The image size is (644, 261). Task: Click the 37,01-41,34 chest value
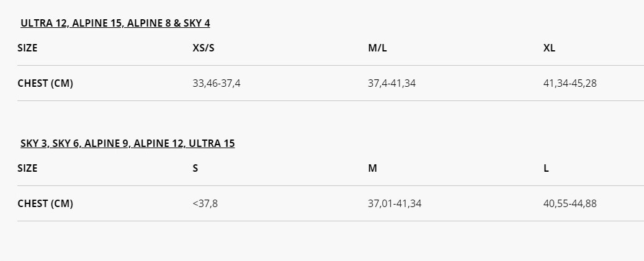click(395, 204)
